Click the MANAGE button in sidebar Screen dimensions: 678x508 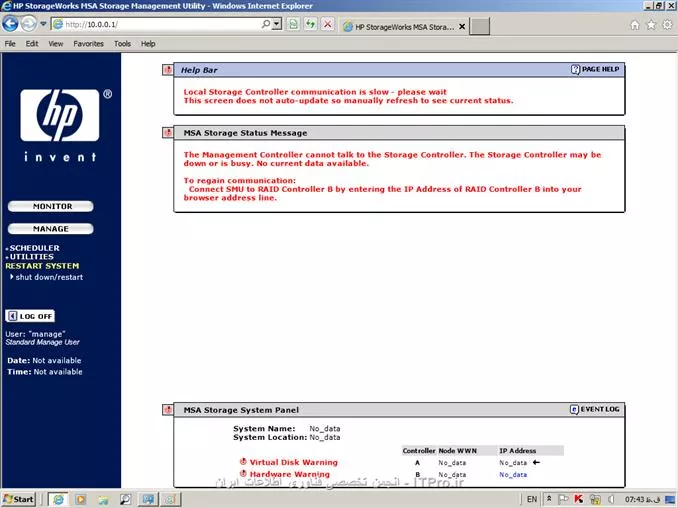(51, 229)
